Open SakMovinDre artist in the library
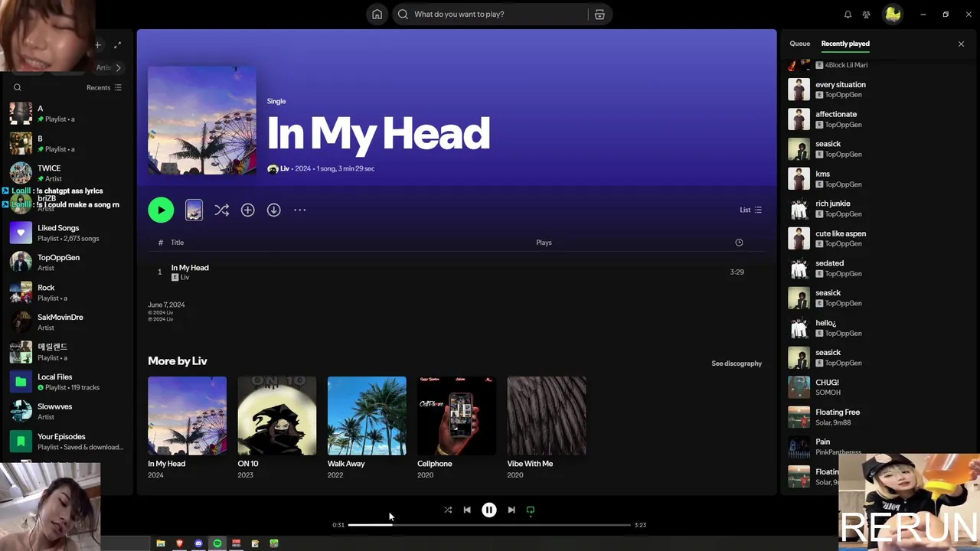 [67, 322]
